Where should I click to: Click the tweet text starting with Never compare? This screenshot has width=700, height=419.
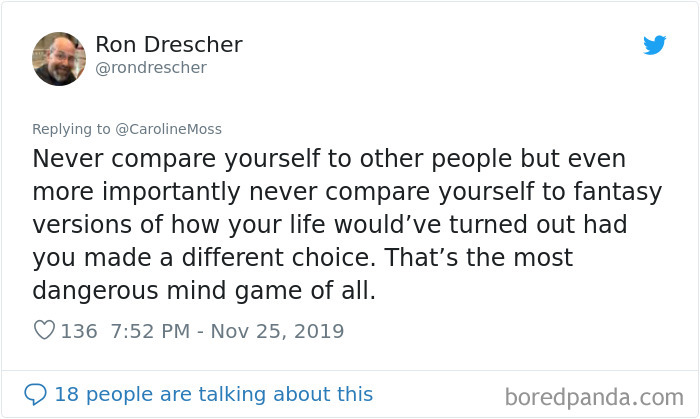click(347, 224)
